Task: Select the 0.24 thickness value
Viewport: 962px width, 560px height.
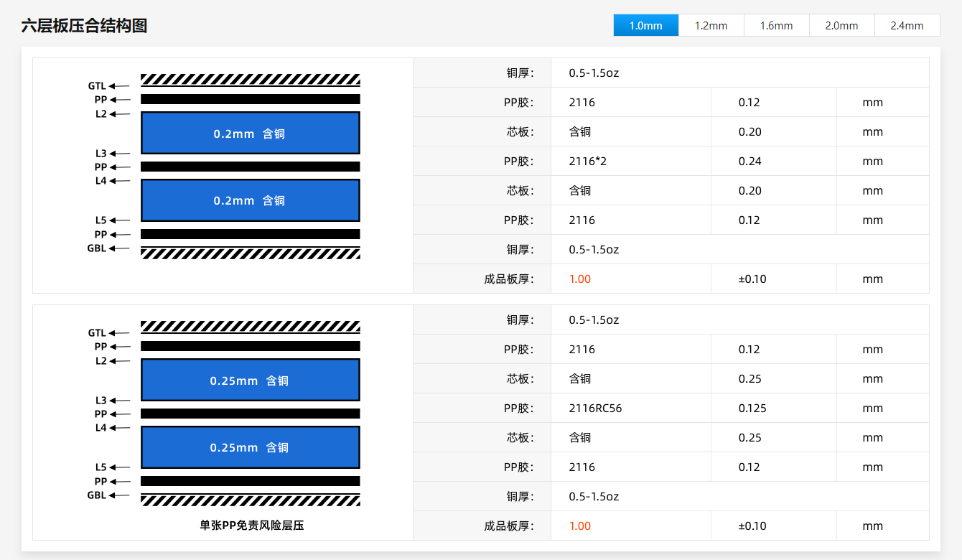Action: (x=749, y=162)
